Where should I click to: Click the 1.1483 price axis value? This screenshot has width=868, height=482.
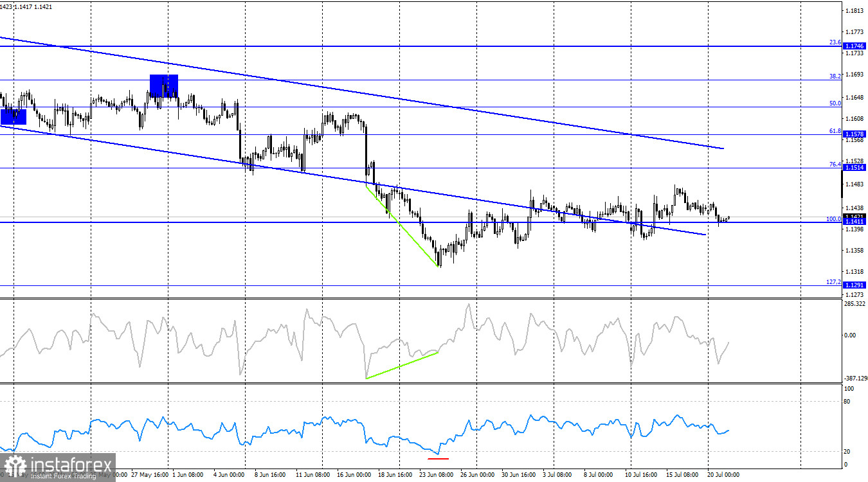coord(854,185)
